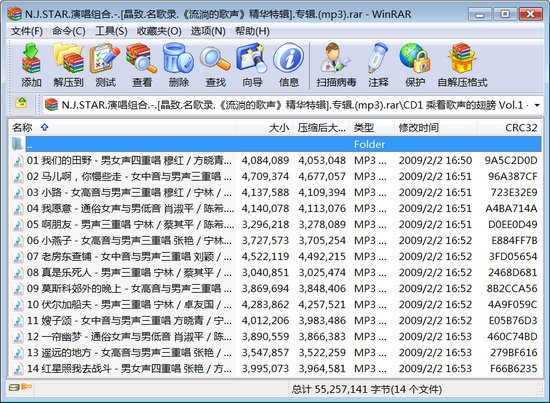
Task: Sort by the 类型 column header
Action: [372, 128]
